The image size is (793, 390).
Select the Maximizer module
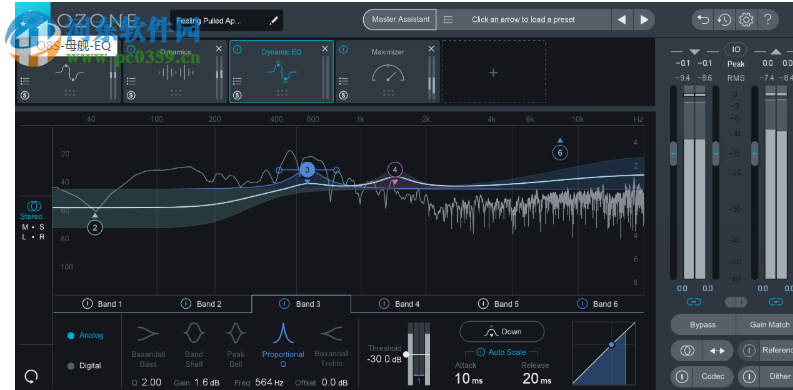388,71
